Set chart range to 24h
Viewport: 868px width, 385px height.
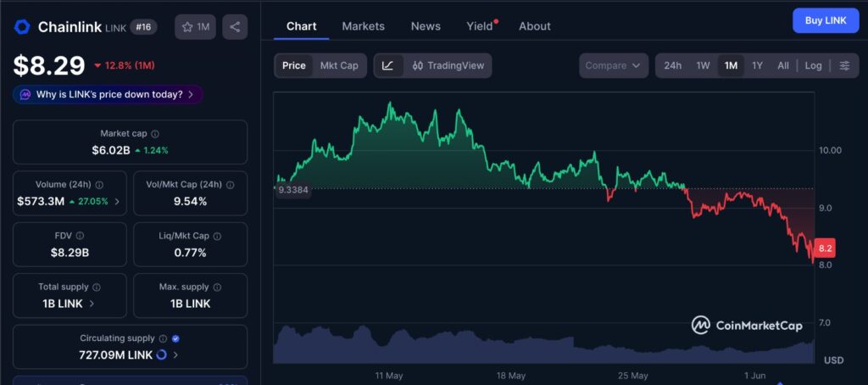pos(672,65)
